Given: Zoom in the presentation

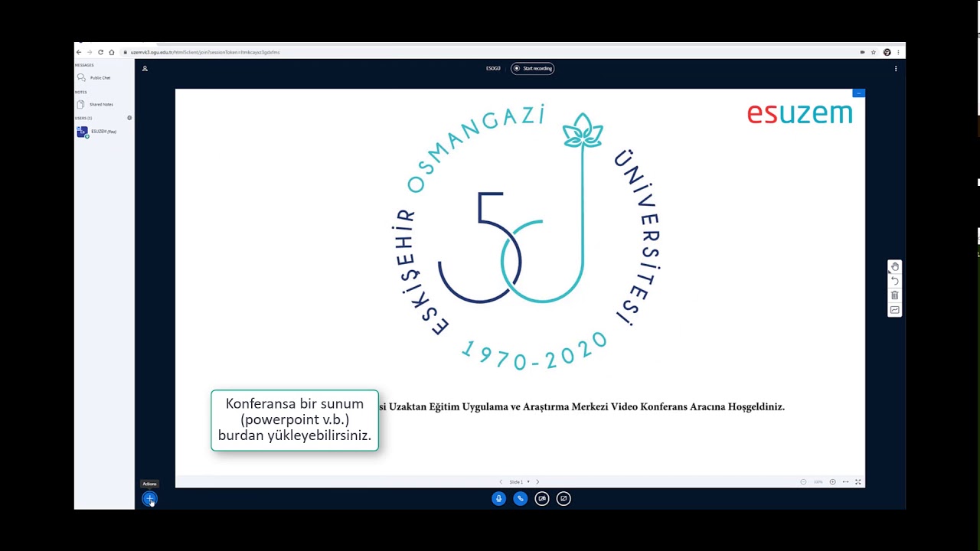Looking at the screenshot, I should [x=832, y=482].
